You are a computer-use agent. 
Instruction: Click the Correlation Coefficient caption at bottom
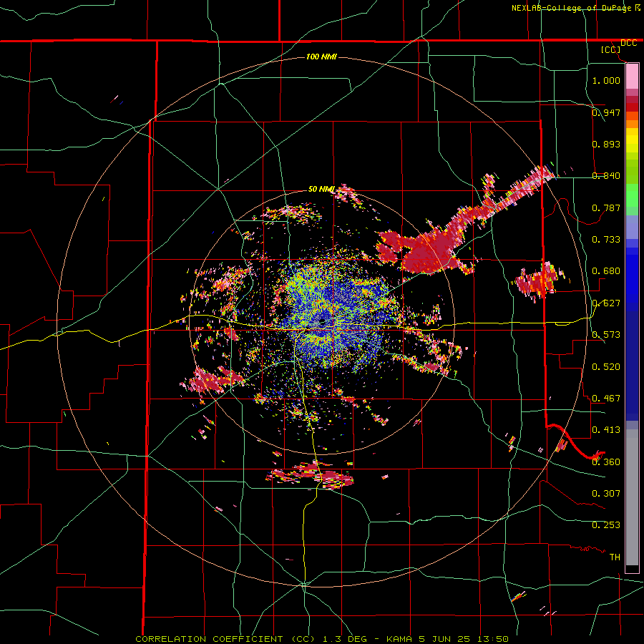322,639
